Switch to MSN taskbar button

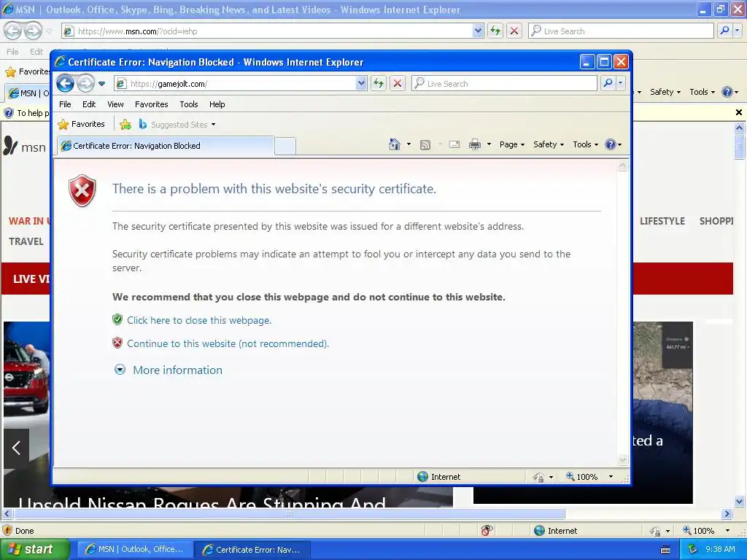point(134,550)
